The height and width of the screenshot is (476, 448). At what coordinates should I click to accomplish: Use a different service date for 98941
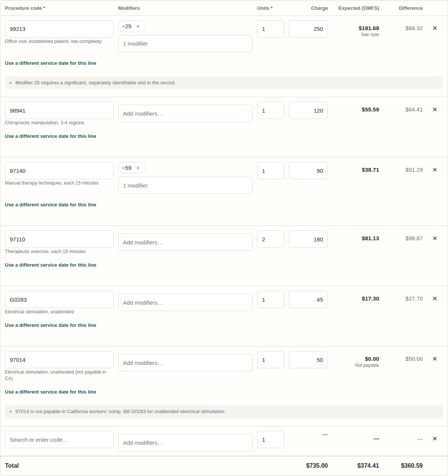tap(50, 136)
